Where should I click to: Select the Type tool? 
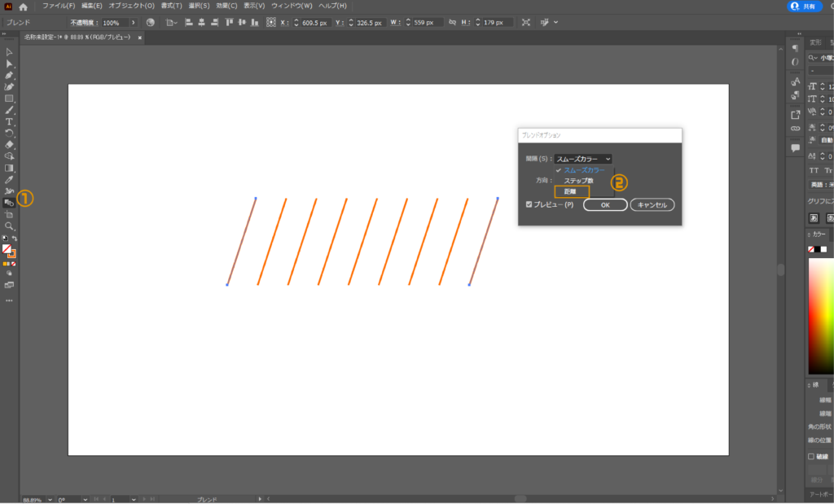(9, 122)
